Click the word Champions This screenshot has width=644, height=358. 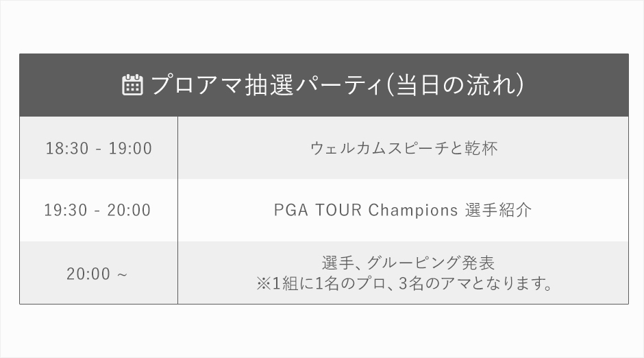click(x=412, y=211)
